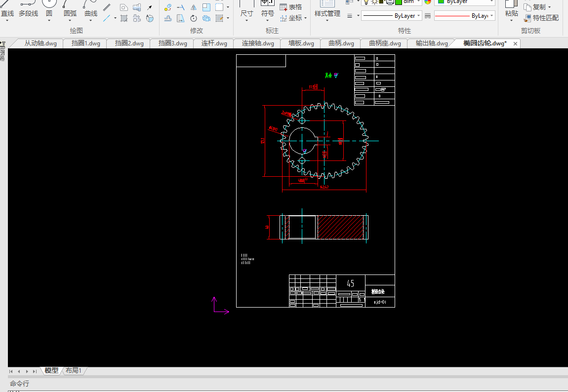The height and width of the screenshot is (392, 568).
Task: Select the double-line (multiline) draw tool
Action: pos(107,7)
